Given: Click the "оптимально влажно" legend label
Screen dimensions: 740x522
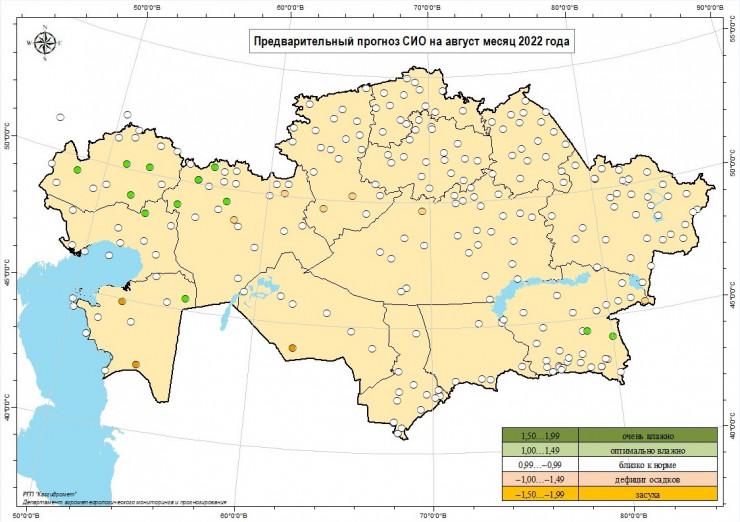Looking at the screenshot, I should click(x=648, y=450).
